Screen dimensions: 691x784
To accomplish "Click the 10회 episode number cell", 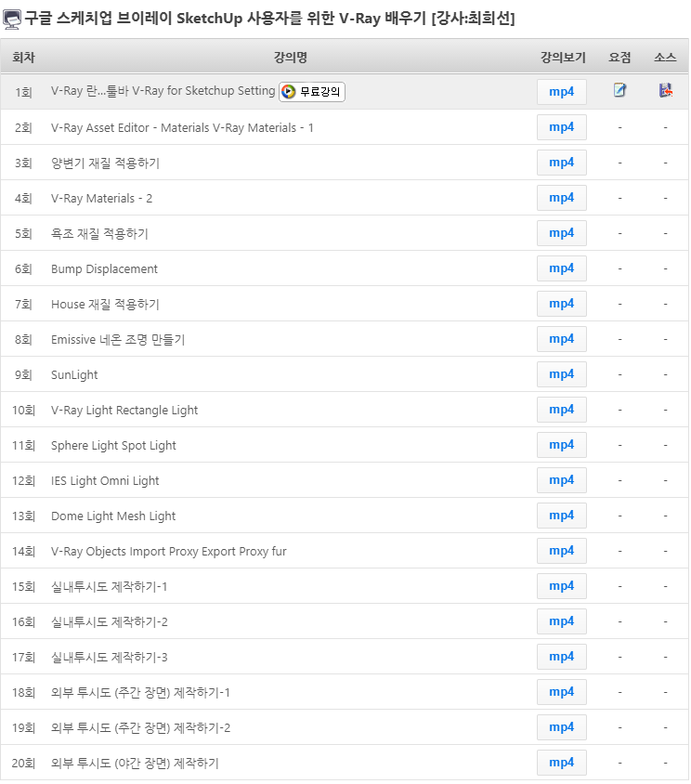I will (23, 410).
